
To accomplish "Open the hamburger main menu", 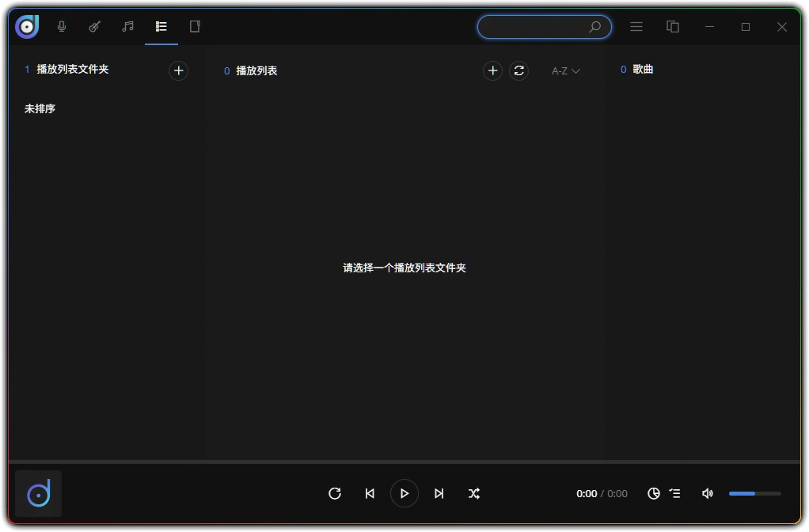I will pyautogui.click(x=636, y=26).
